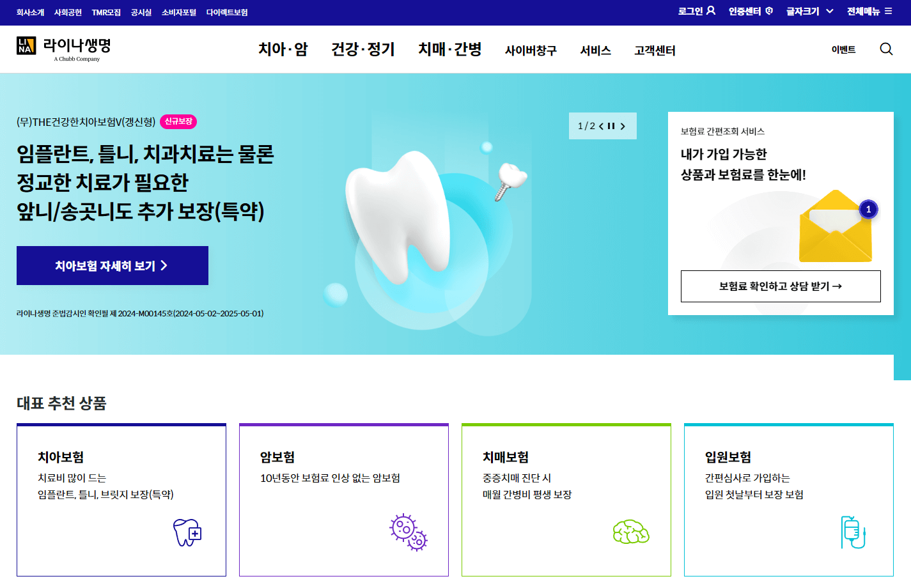The height and width of the screenshot is (588, 911).
Task: Open the search magnifier icon
Action: 886,49
